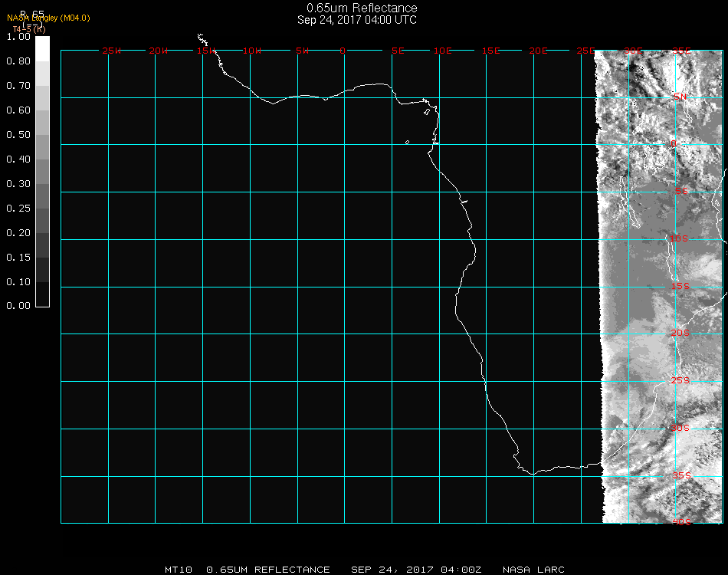Click the red 25W longitude label
Screen dimensions: 728x575
[x=112, y=51]
